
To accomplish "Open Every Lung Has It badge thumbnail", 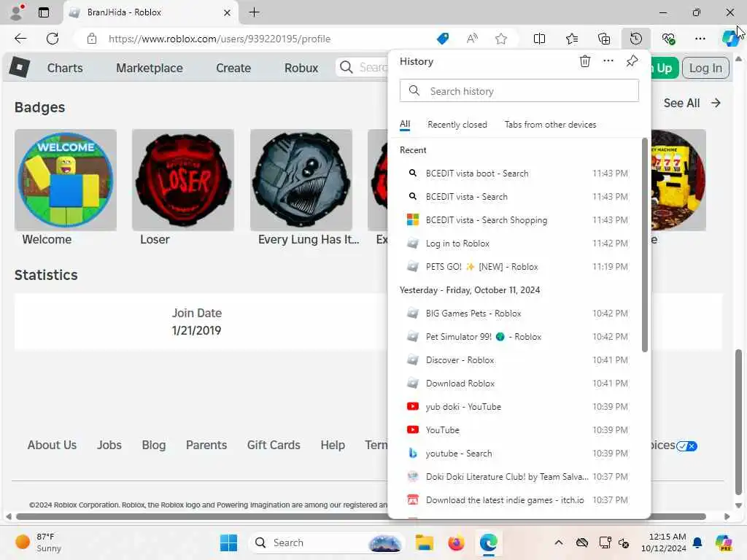I will pyautogui.click(x=301, y=180).
